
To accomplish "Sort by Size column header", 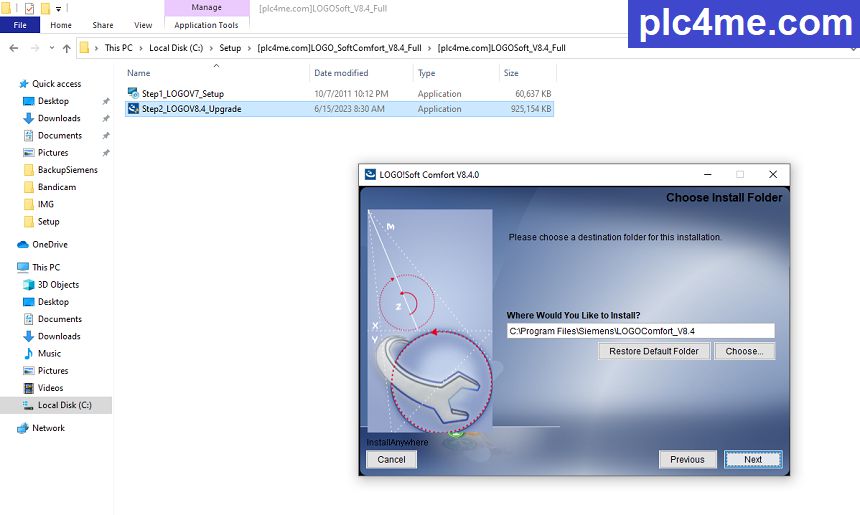I will [511, 73].
